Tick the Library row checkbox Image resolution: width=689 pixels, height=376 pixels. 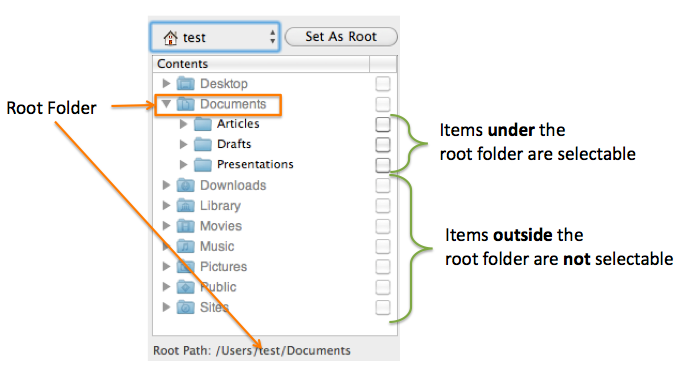point(383,206)
